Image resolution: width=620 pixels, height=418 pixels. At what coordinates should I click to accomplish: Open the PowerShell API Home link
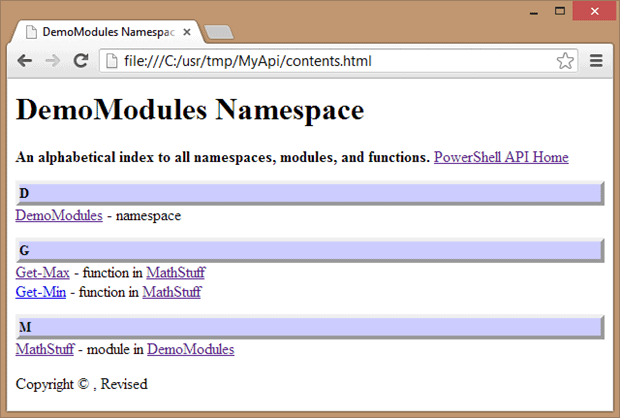501,157
